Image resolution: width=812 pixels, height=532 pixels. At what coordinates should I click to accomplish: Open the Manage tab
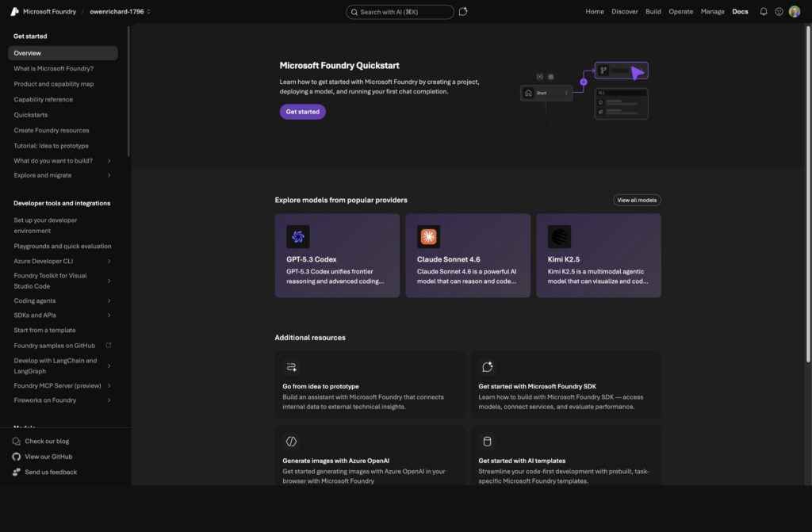point(713,11)
